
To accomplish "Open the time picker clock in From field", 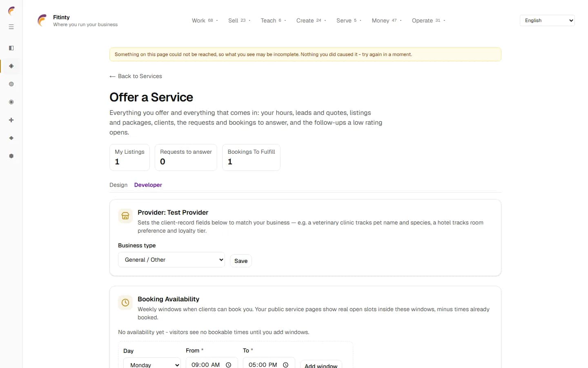I will pos(229,365).
